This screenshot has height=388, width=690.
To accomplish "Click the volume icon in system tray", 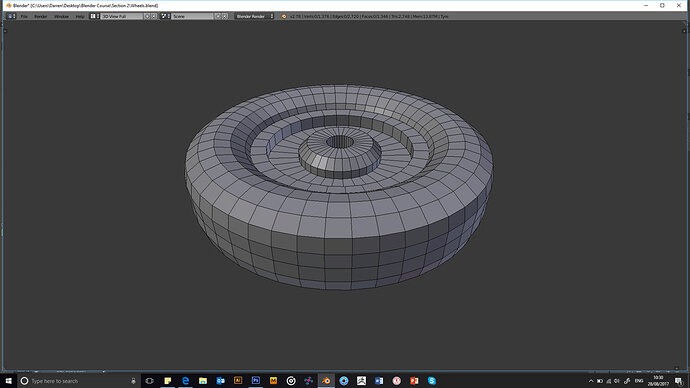I will (x=617, y=381).
